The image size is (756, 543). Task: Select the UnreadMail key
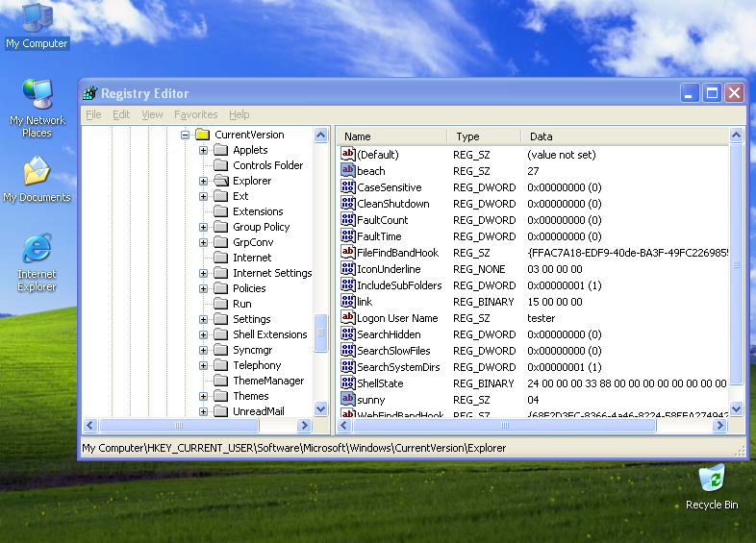tap(259, 411)
